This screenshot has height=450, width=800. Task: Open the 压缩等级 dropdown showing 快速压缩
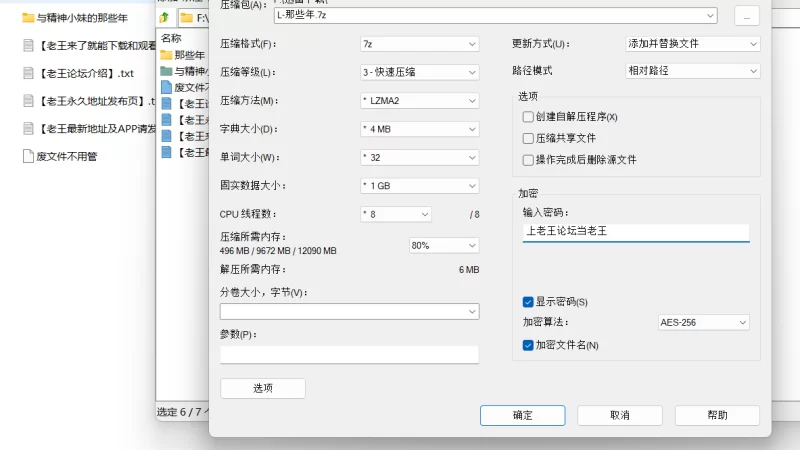point(419,72)
